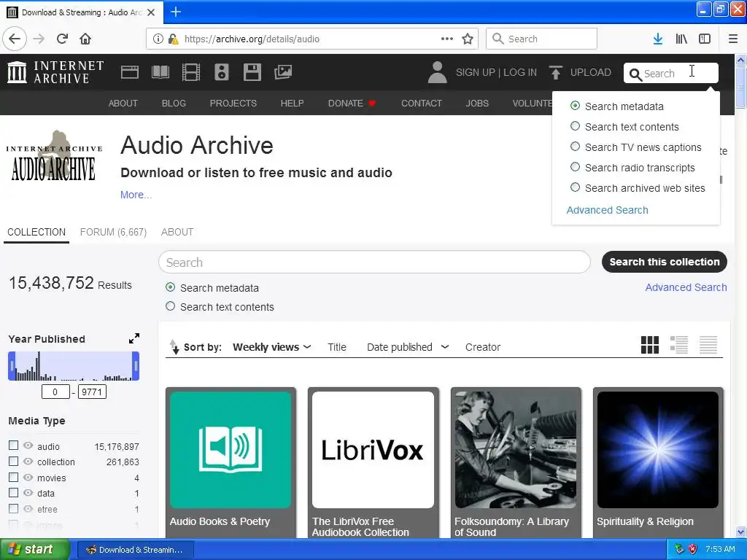
Task: Expand the More... description link
Action: click(136, 195)
